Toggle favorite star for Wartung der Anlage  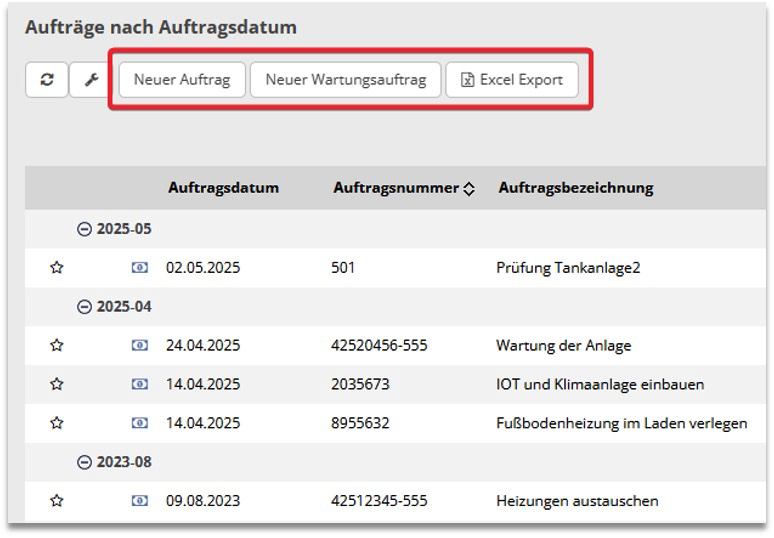tap(57, 345)
